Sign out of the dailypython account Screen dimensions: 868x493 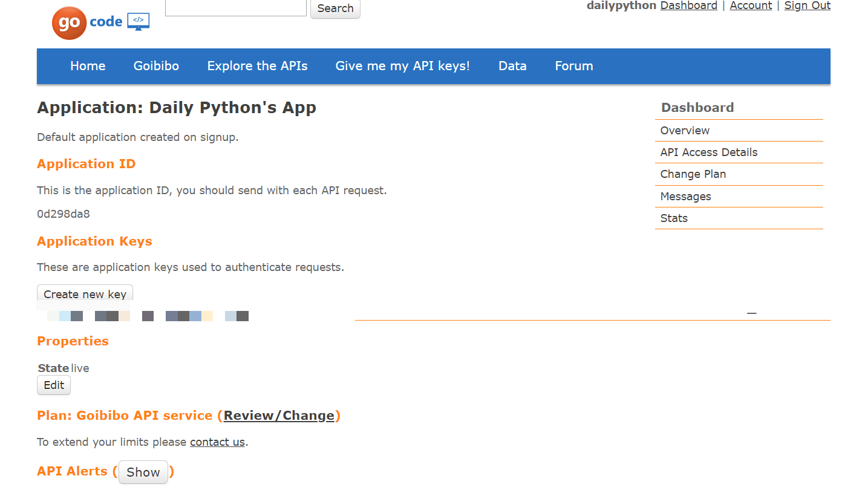click(x=807, y=5)
